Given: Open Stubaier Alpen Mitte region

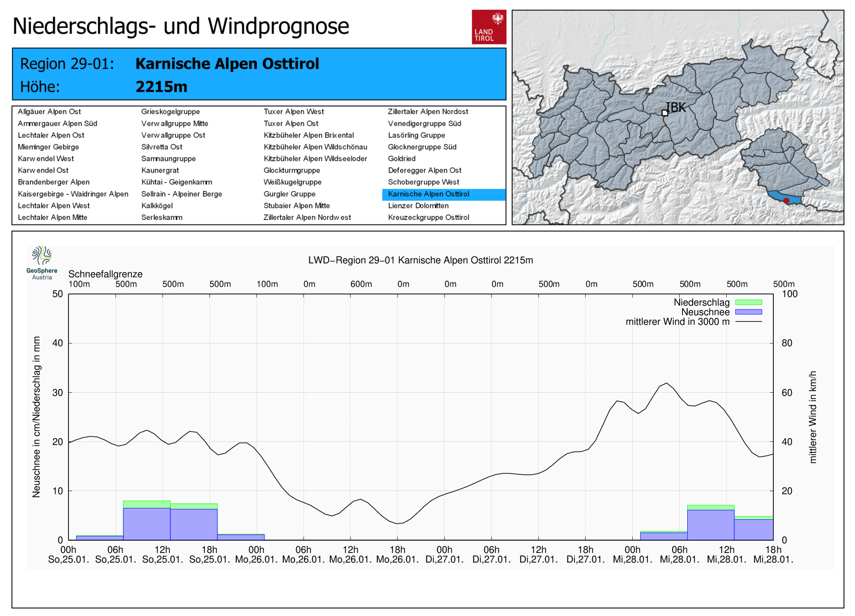Looking at the screenshot, I should (296, 206).
